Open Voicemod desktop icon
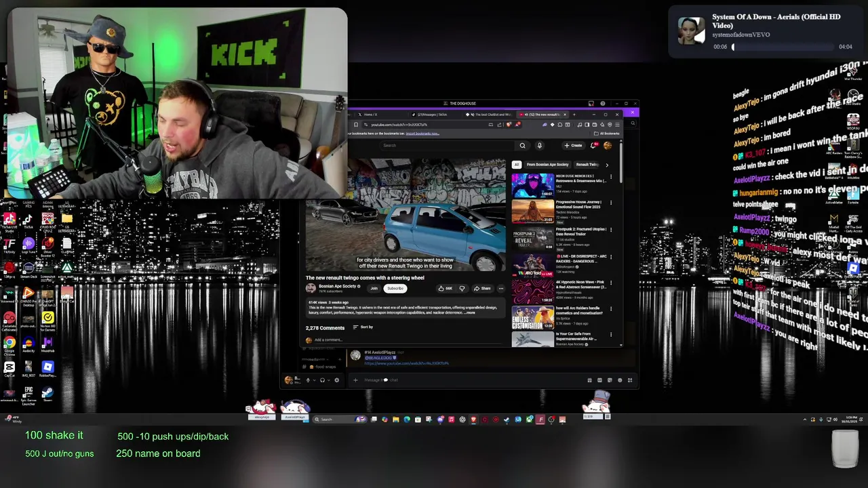The image size is (868, 488). [9, 295]
